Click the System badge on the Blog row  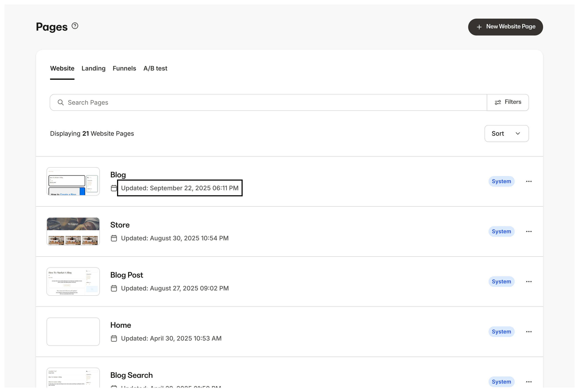pyautogui.click(x=501, y=181)
